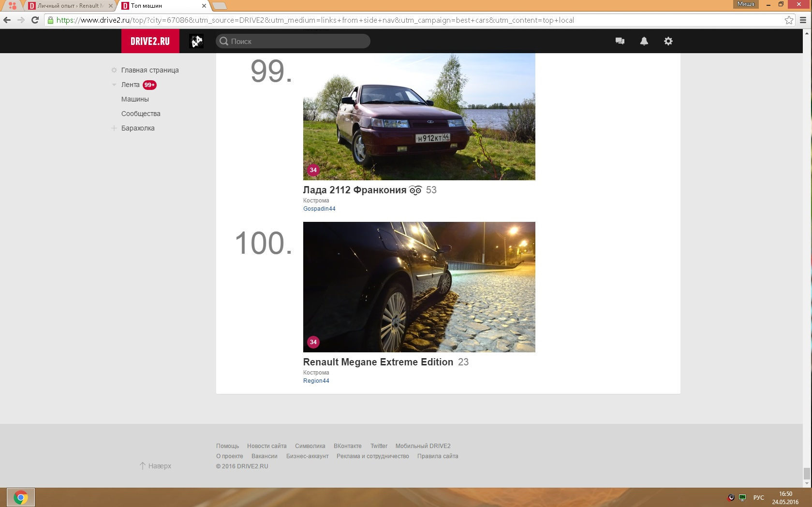Open the notifications bell
This screenshot has height=507, width=812.
point(644,41)
